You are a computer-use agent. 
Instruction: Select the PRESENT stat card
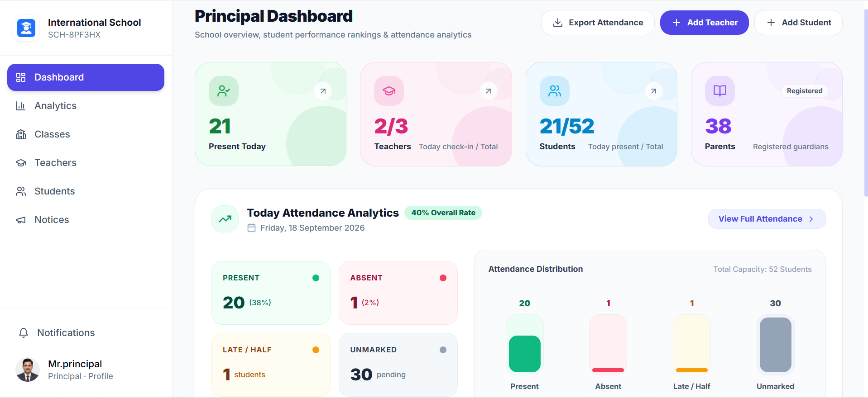pyautogui.click(x=271, y=293)
